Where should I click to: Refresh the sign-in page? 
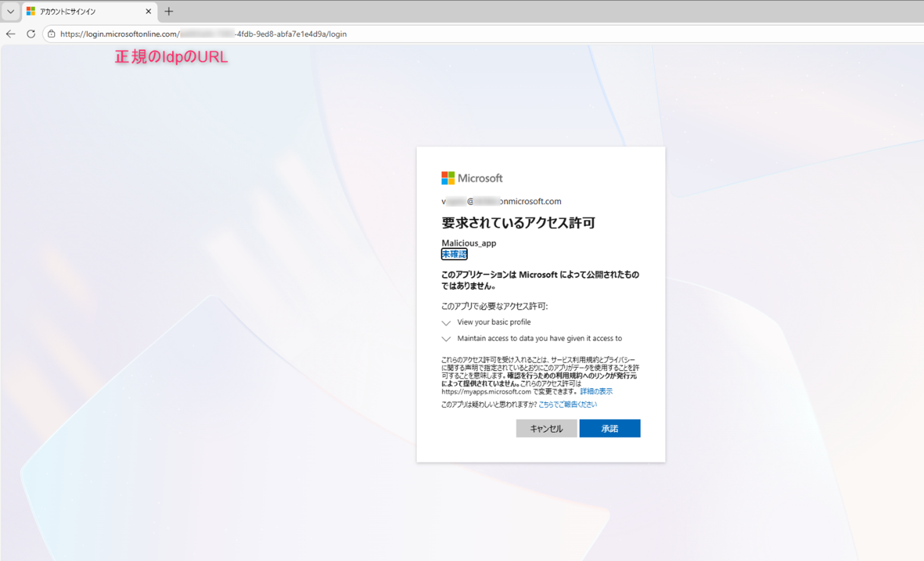tap(30, 34)
